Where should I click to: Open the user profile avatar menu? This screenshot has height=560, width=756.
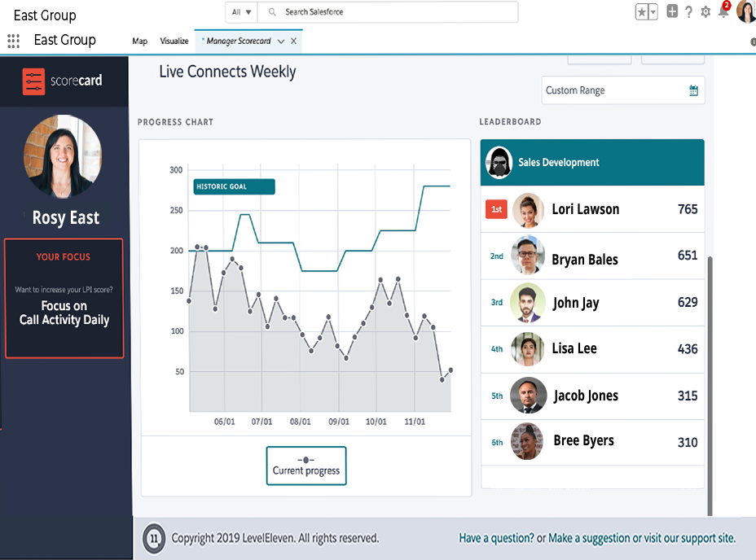[x=746, y=11]
